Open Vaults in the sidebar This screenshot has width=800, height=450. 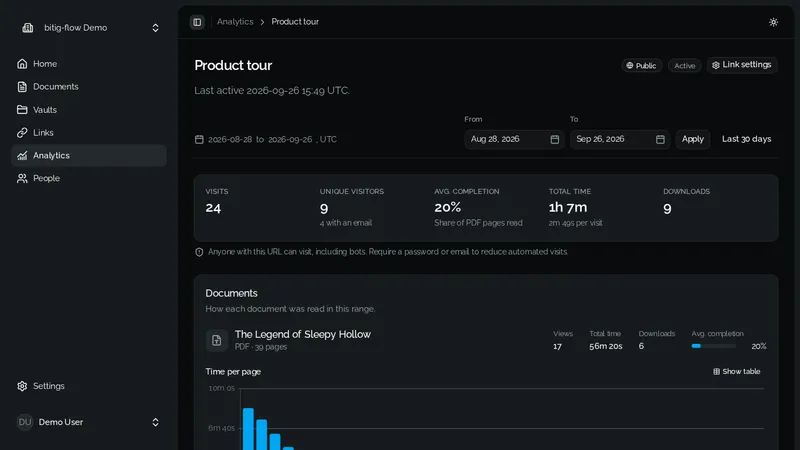[x=88, y=110]
